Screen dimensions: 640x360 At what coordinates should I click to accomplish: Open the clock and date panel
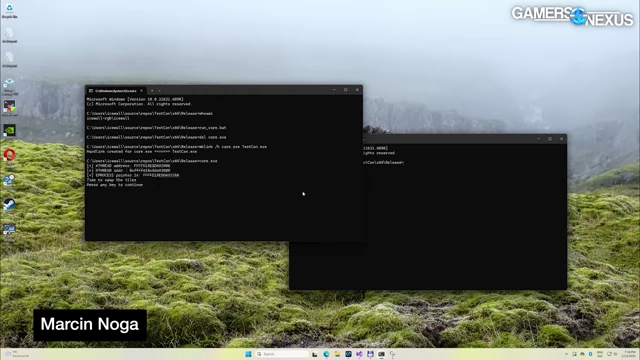629,354
